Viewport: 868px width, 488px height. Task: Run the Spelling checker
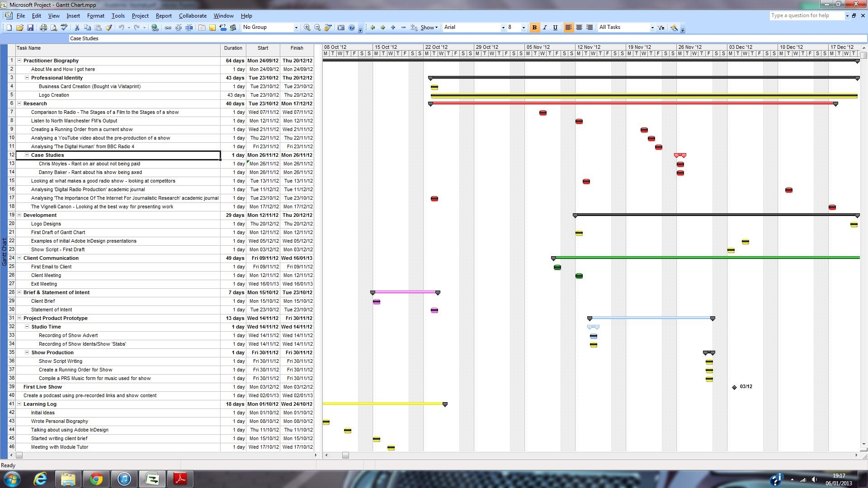(64, 28)
